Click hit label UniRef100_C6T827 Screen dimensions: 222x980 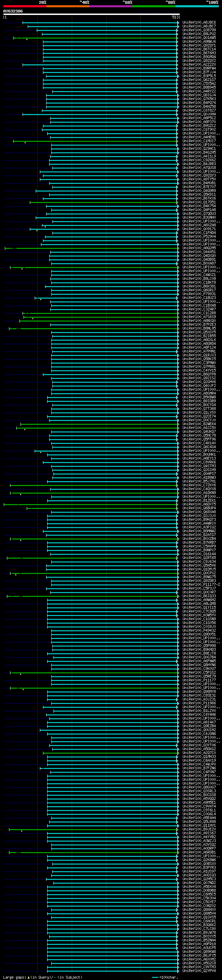199,110
